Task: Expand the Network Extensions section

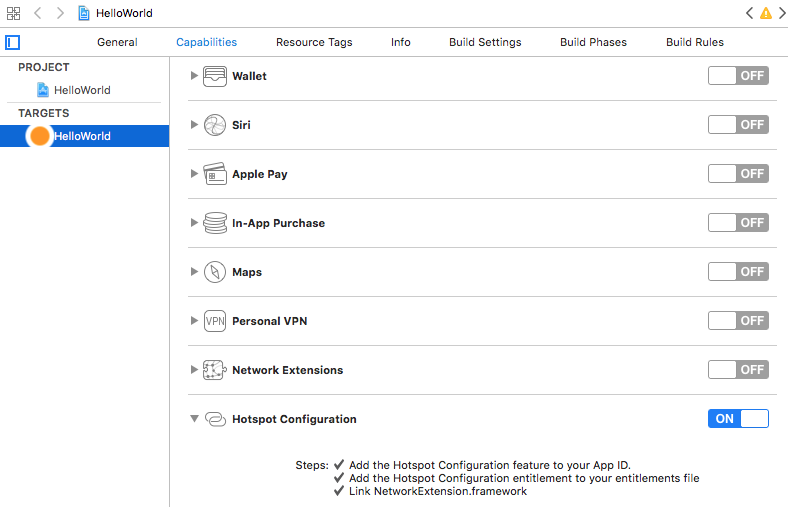Action: click(x=194, y=370)
